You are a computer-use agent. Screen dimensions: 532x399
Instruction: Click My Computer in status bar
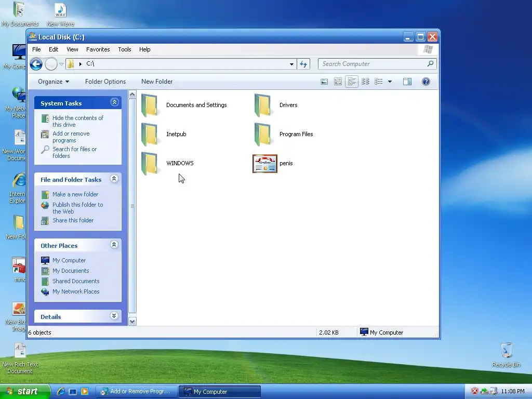point(382,332)
